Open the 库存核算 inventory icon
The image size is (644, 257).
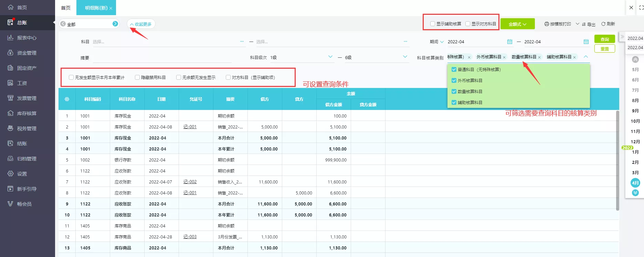point(10,113)
